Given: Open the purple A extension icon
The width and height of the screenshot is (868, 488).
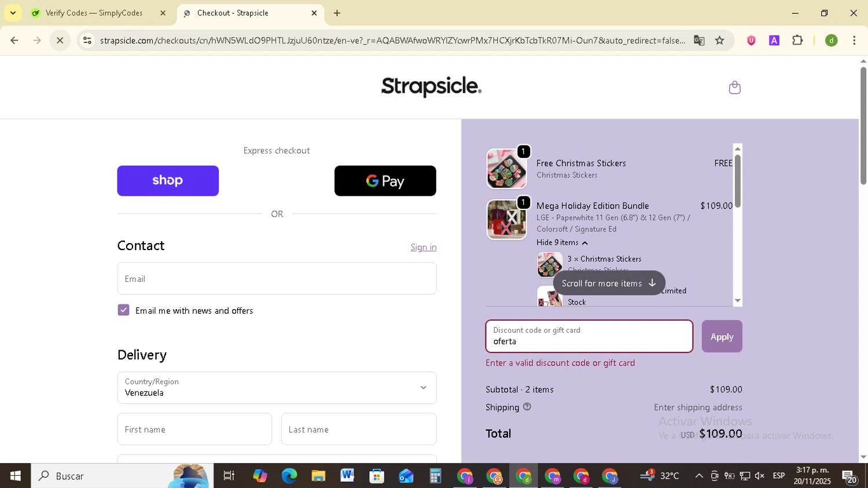Looking at the screenshot, I should pos(774,41).
